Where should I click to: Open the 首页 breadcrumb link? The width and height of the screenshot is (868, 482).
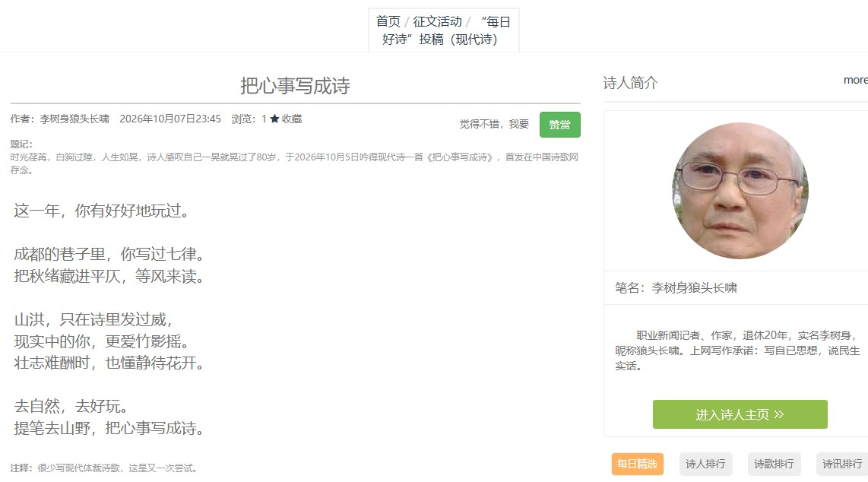point(388,21)
